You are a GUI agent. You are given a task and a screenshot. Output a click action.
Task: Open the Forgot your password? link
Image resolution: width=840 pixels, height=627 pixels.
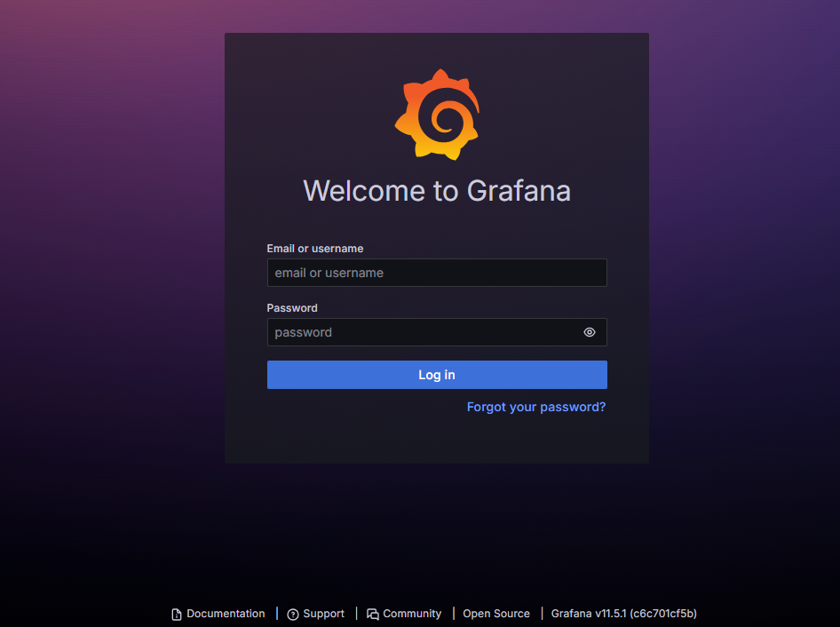[535, 407]
